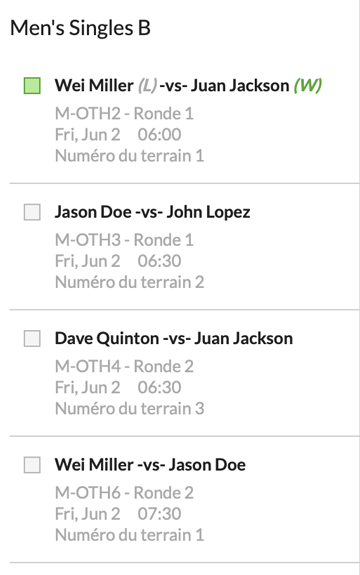Click Numéro du terrain 2 text

[x=129, y=282]
